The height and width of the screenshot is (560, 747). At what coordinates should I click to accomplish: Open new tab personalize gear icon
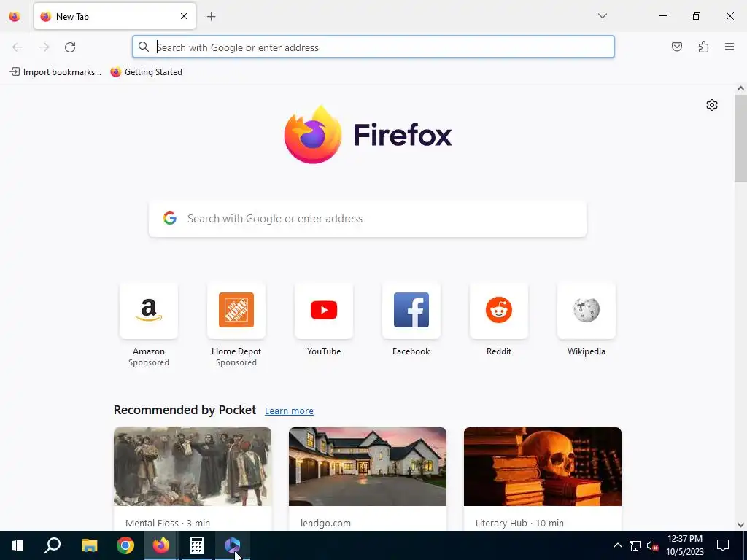712,105
